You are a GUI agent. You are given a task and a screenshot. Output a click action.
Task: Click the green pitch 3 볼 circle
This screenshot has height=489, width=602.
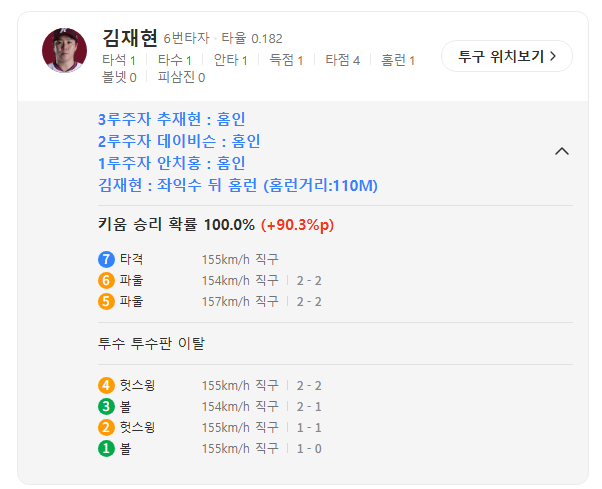(106, 406)
